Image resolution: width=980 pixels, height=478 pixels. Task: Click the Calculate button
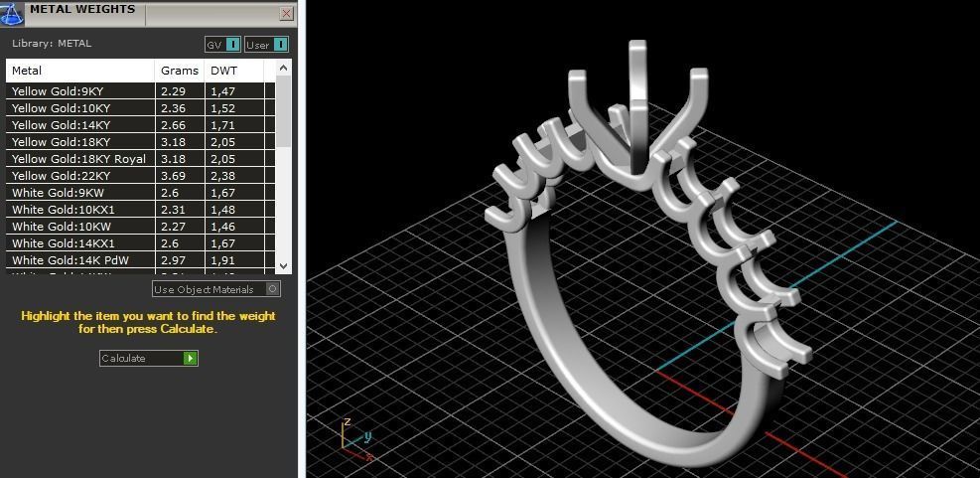pyautogui.click(x=149, y=358)
